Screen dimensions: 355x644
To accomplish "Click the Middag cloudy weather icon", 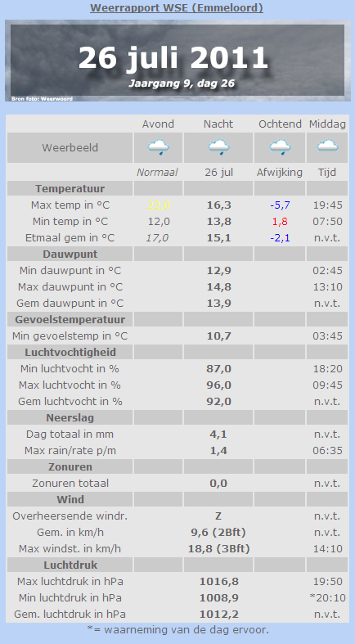I will pos(327,146).
